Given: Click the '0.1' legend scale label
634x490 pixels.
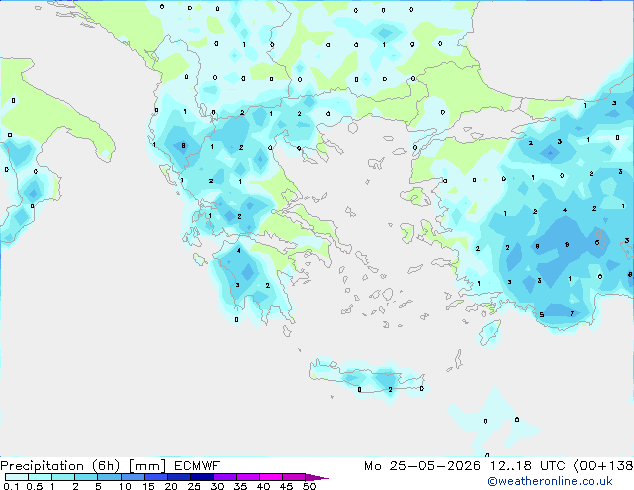Looking at the screenshot, I should [11, 486].
